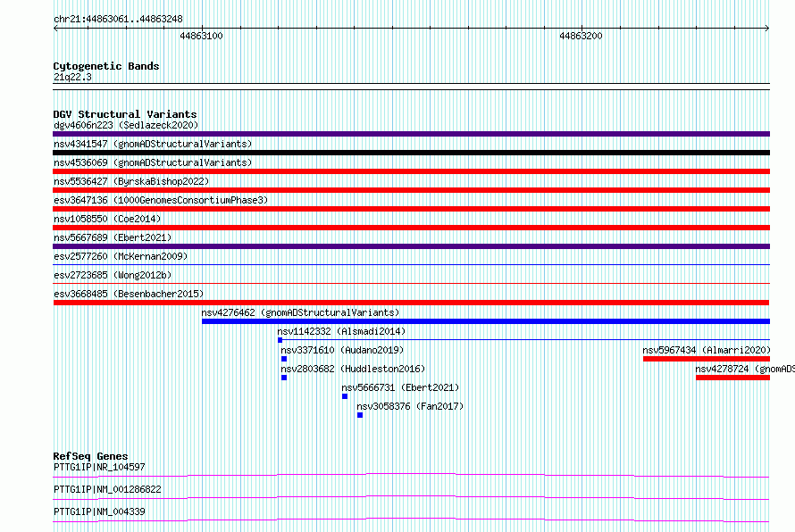Select the red bar under nsv5967434
The height and width of the screenshot is (532, 795).
click(707, 359)
